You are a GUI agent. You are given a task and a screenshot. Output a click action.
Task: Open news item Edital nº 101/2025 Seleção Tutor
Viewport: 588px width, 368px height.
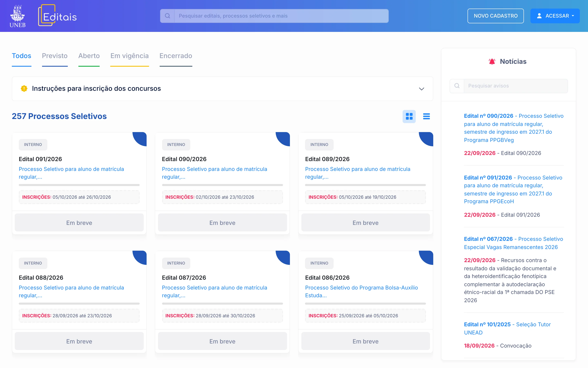(507, 328)
